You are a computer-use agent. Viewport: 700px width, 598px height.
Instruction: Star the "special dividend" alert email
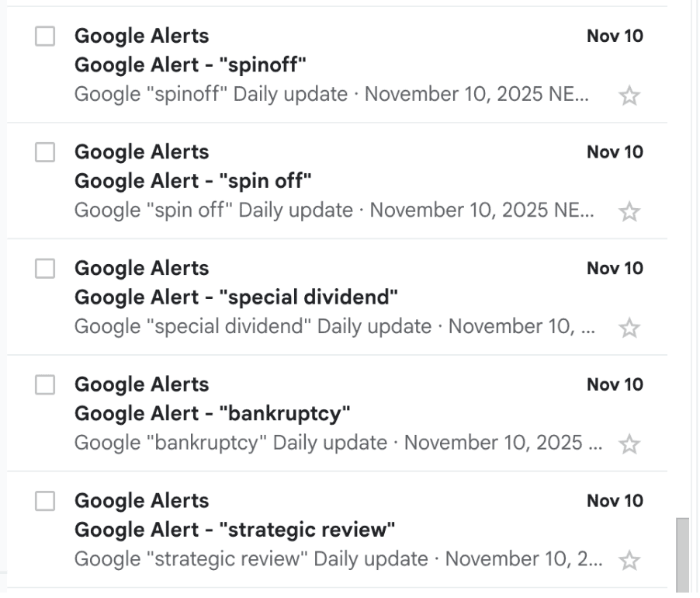(x=629, y=327)
